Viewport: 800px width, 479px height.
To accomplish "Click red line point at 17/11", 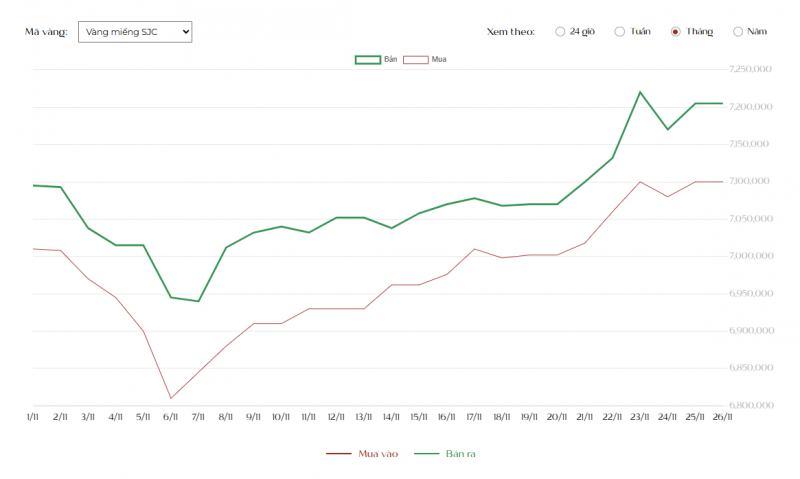I will (x=474, y=249).
